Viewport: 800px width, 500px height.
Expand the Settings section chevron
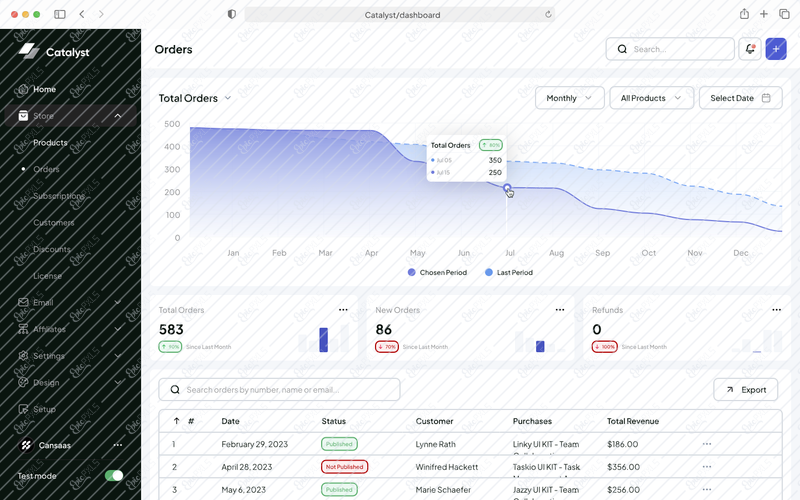click(118, 356)
